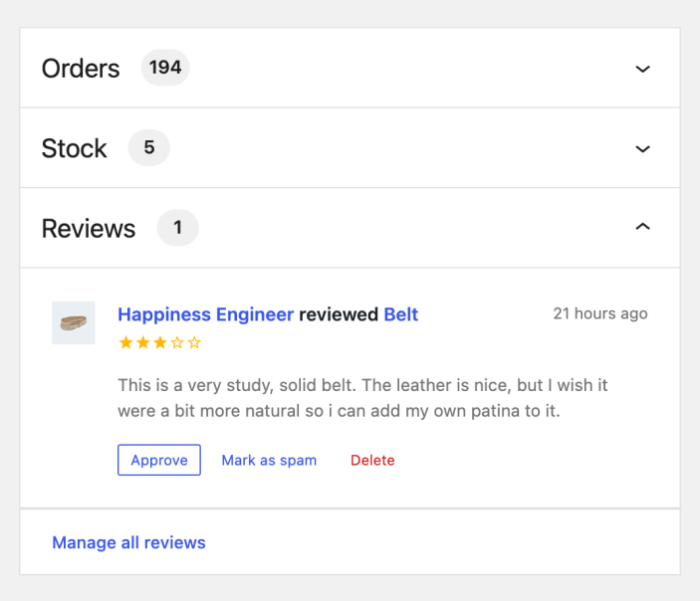Click the review comment text
Screen dimensions: 700x601
(x=362, y=397)
